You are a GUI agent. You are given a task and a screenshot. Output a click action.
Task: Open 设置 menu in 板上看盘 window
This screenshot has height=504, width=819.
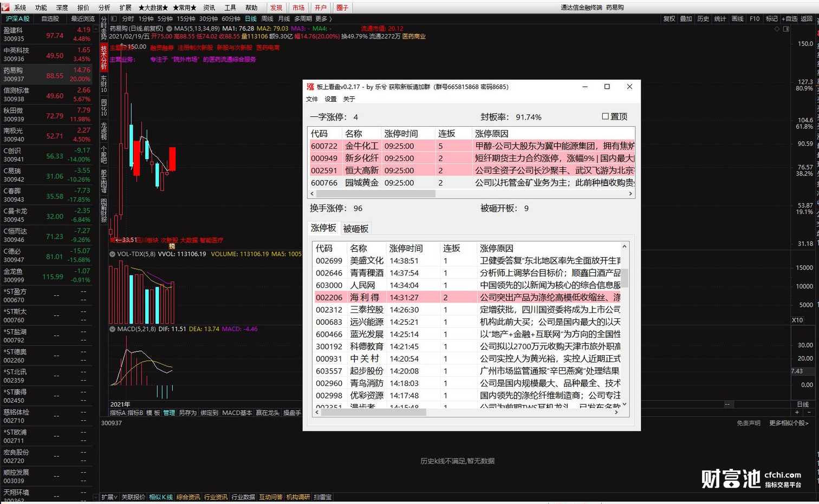point(330,99)
